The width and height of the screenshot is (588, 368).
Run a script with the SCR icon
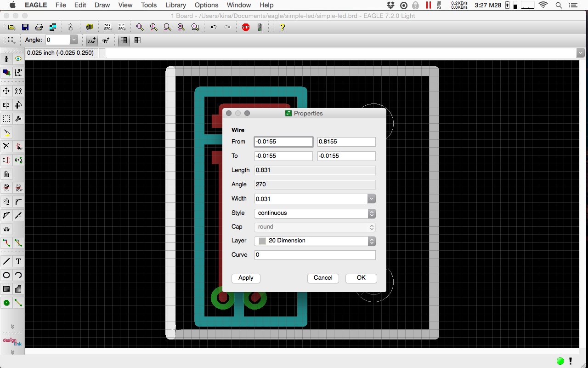point(107,27)
